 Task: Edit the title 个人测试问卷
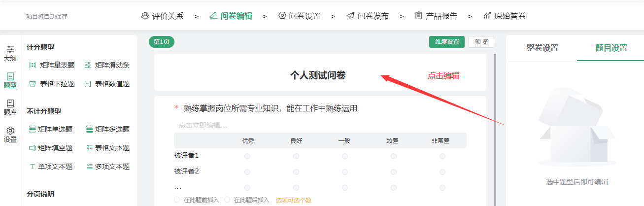coord(318,75)
